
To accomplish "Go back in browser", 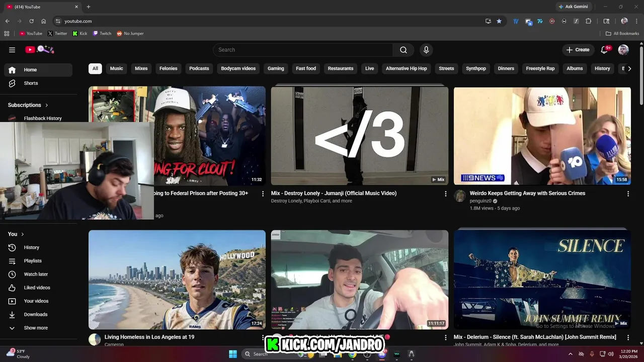I will click(7, 21).
